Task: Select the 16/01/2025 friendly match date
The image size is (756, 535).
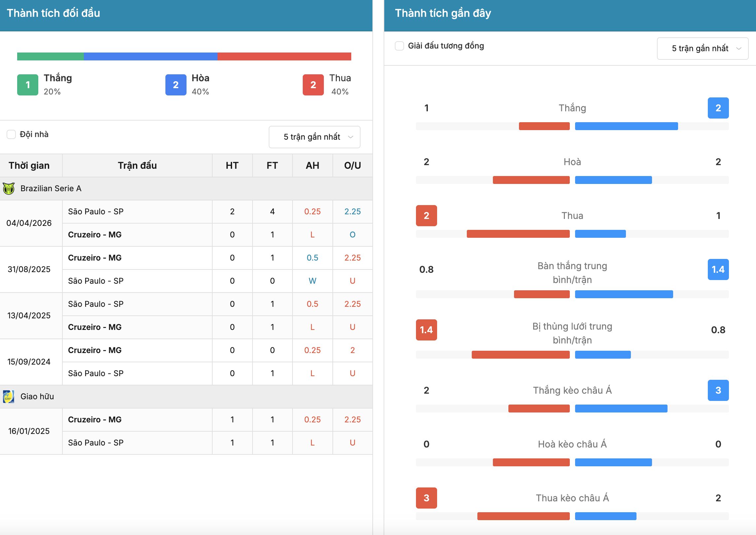Action: 29,431
